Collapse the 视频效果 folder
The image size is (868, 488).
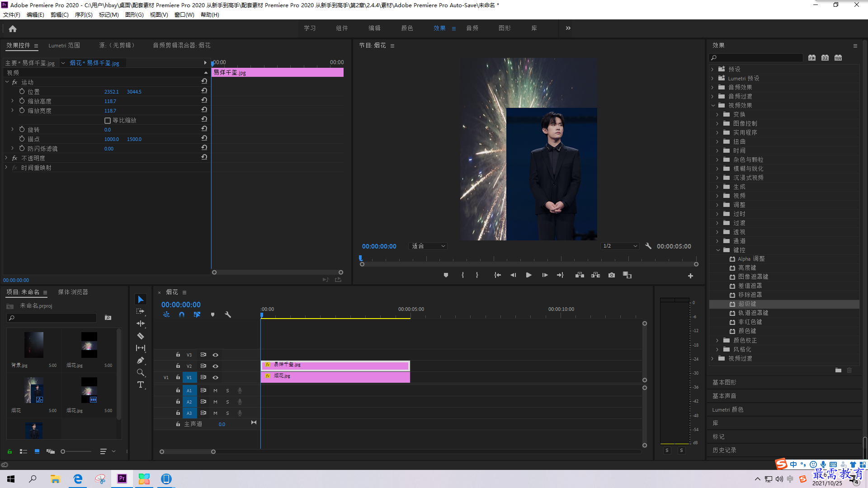(x=713, y=105)
